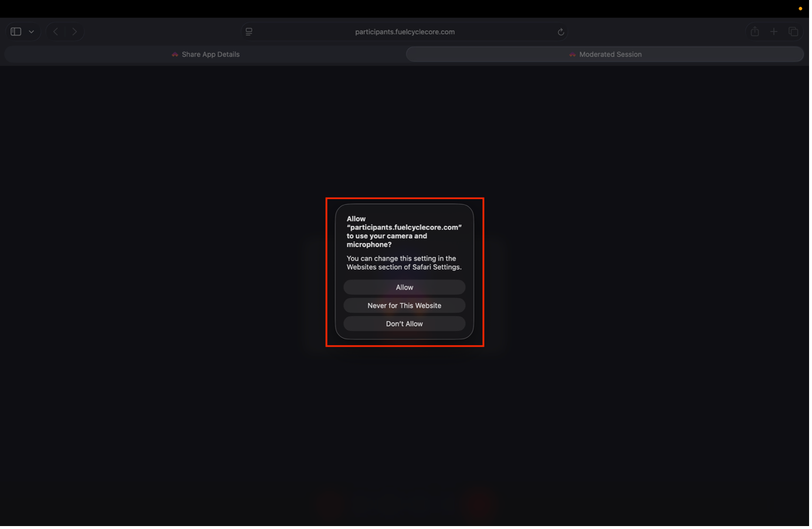This screenshot has width=812, height=529.
Task: Click the Safari Settings note in the dialog
Action: click(404, 262)
